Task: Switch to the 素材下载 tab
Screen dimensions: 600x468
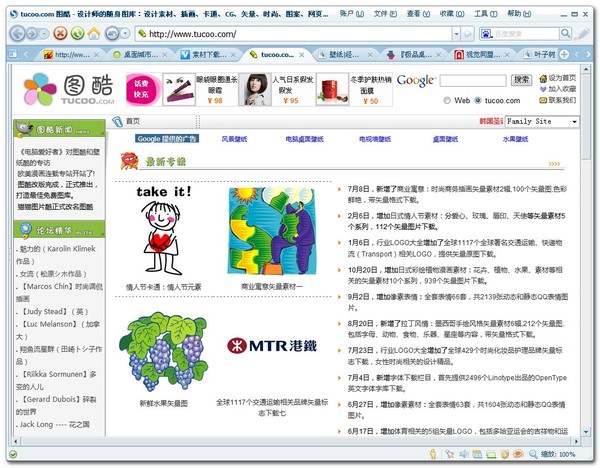Action: (x=208, y=55)
